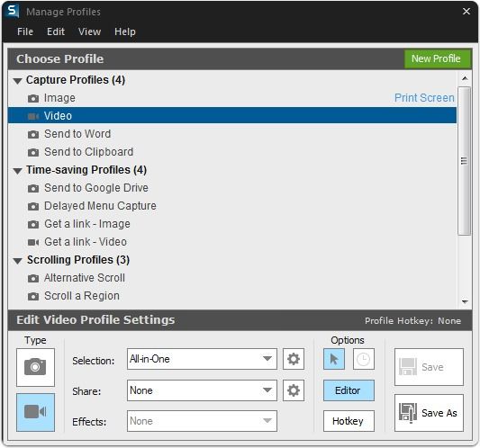Open the File menu
This screenshot has height=448, width=480.
pos(25,31)
